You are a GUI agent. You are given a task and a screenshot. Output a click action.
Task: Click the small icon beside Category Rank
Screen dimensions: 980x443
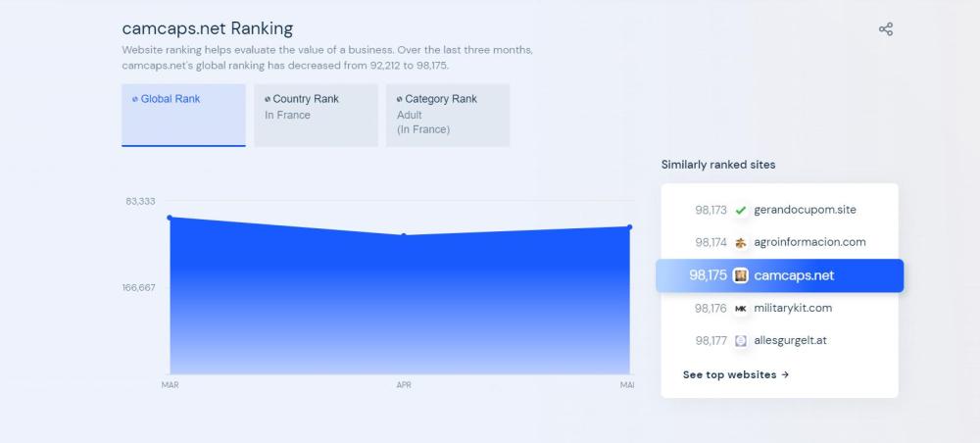click(x=400, y=99)
